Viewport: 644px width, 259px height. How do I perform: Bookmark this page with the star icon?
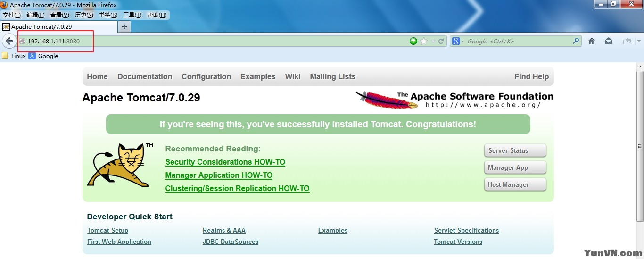pos(424,41)
